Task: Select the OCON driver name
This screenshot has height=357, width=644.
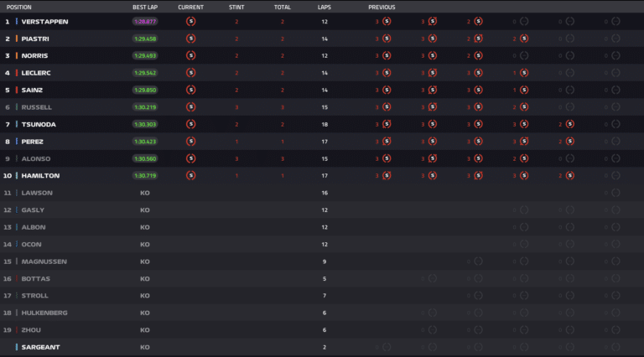Action: click(x=32, y=245)
